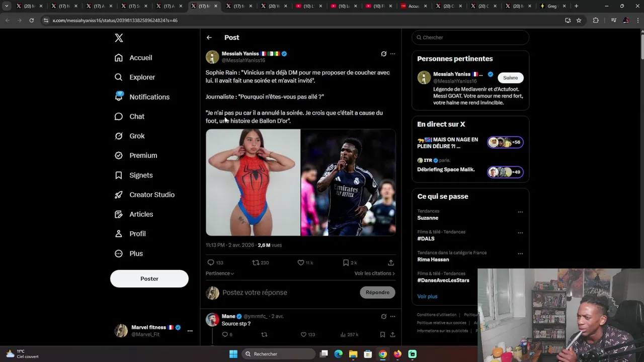Open the X logo home link
This screenshot has height=362, width=644.
pyautogui.click(x=119, y=38)
